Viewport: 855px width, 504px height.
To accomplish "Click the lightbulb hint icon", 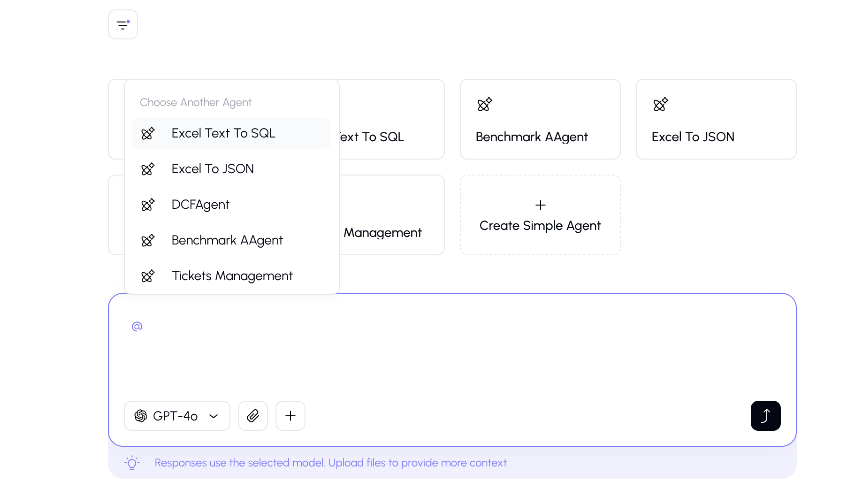I will pyautogui.click(x=132, y=463).
